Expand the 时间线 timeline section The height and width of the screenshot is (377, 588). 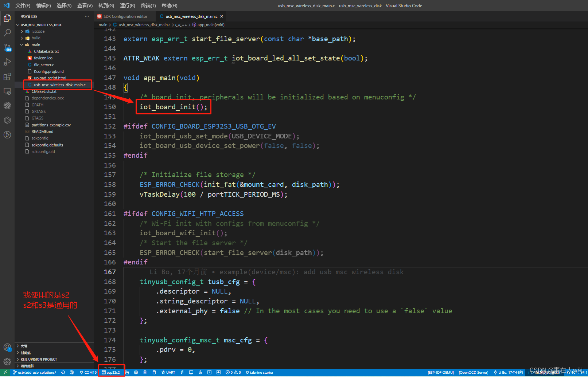click(54, 353)
